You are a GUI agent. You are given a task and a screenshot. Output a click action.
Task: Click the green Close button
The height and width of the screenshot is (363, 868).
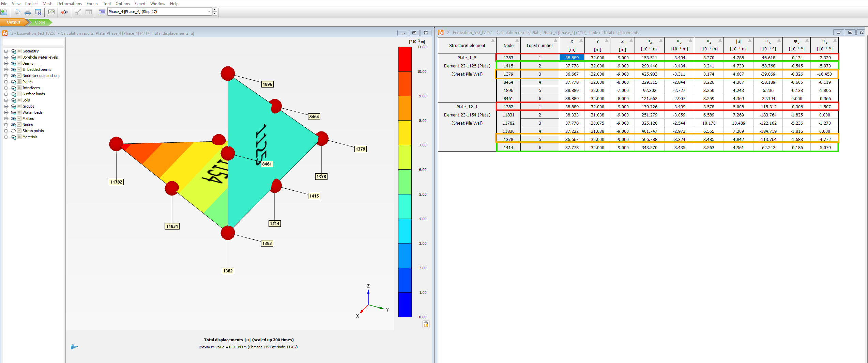(x=40, y=22)
